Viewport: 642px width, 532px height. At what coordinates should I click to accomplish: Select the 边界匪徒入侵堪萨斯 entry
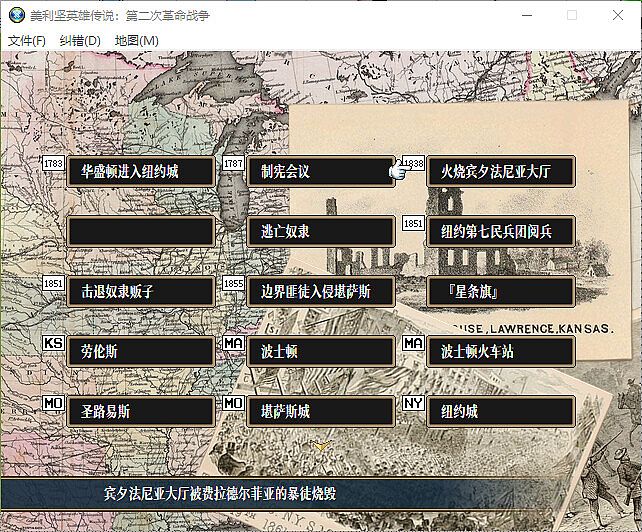[x=321, y=291]
